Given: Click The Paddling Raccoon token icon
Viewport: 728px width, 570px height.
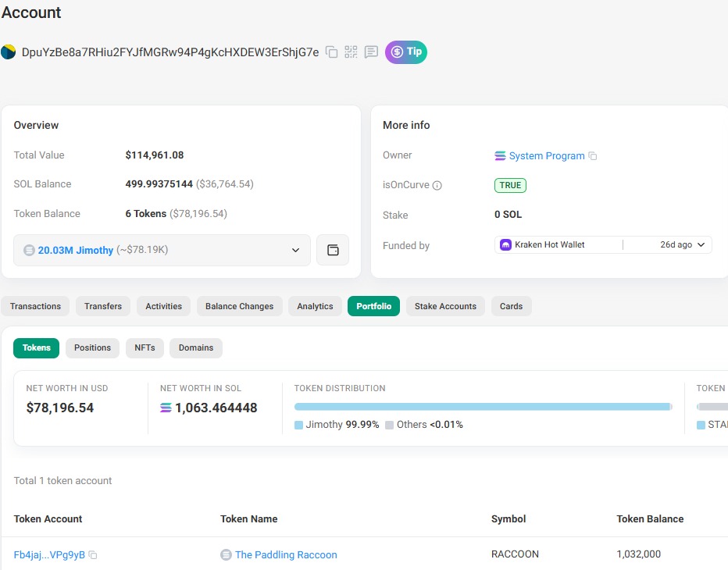Looking at the screenshot, I should [x=226, y=554].
